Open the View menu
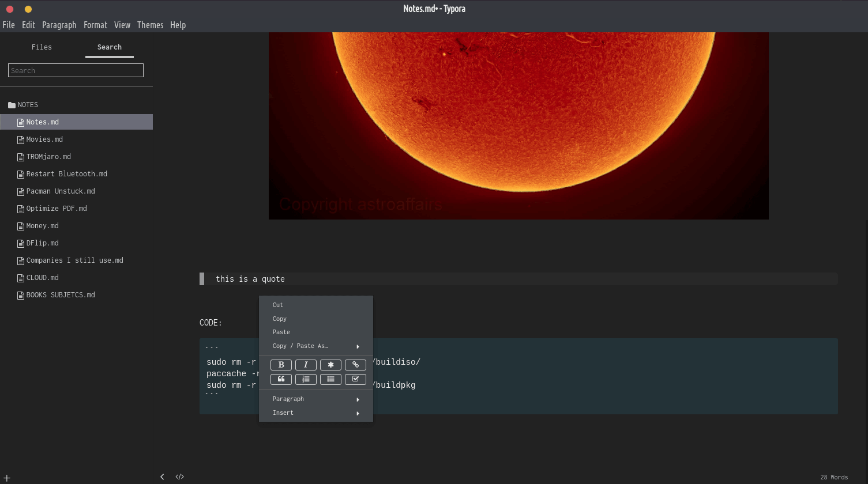868x484 pixels. [x=122, y=25]
